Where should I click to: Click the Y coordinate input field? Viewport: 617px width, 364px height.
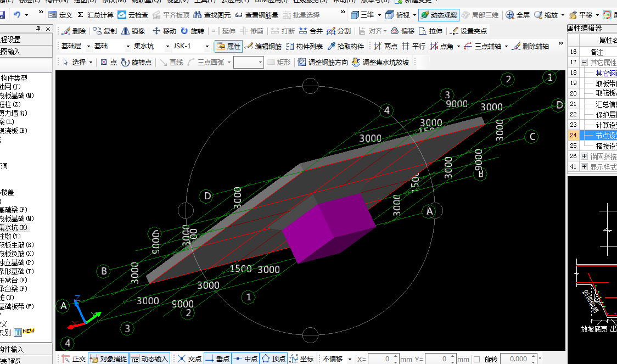tap(437, 359)
